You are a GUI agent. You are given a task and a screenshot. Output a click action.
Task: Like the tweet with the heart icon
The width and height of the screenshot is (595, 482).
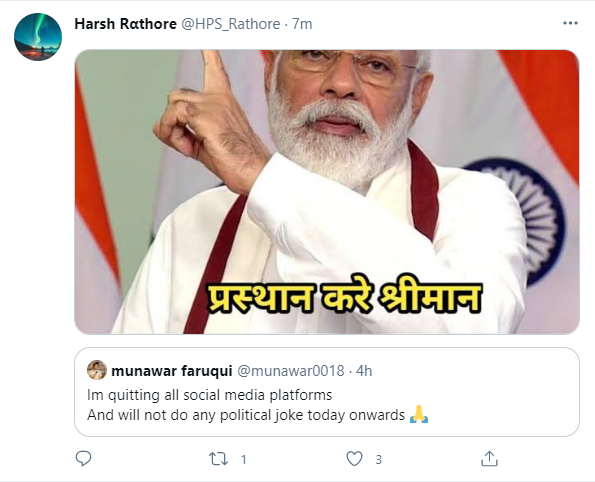[354, 459]
